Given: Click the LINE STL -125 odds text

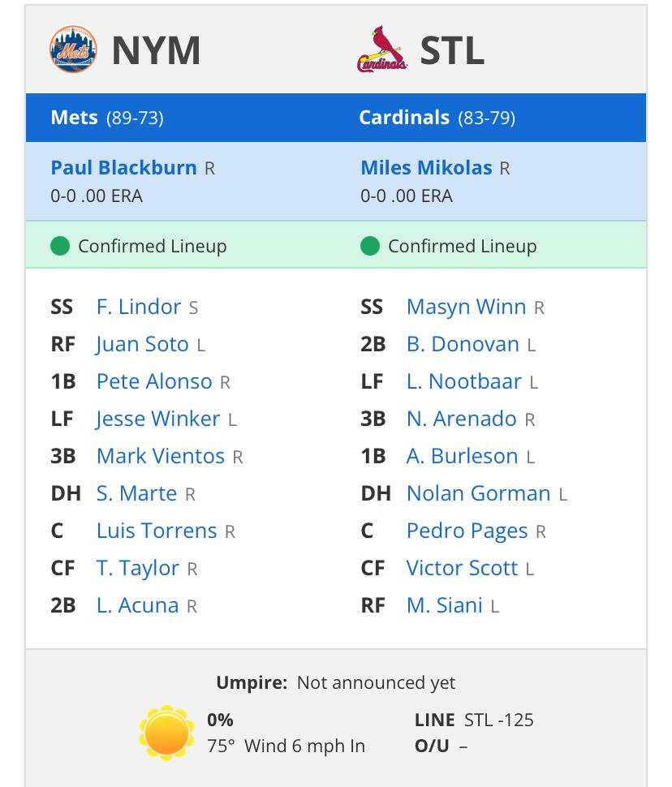Looking at the screenshot, I should (x=474, y=720).
